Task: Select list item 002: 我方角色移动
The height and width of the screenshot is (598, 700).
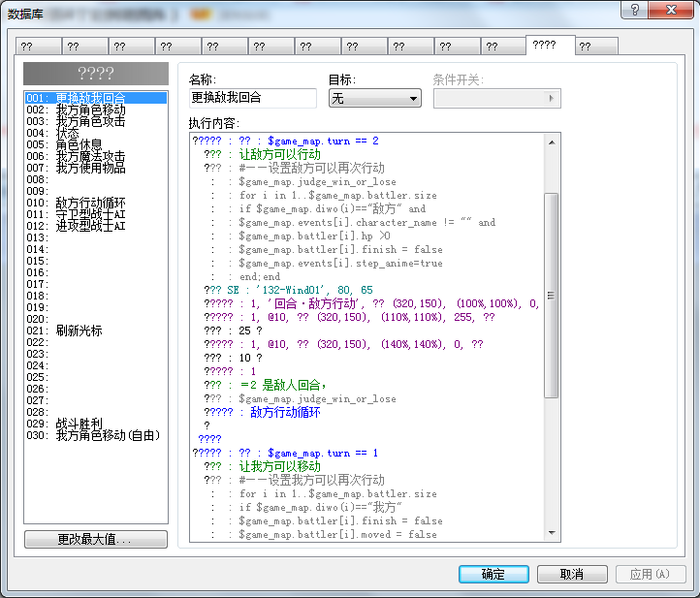Action: [96, 110]
